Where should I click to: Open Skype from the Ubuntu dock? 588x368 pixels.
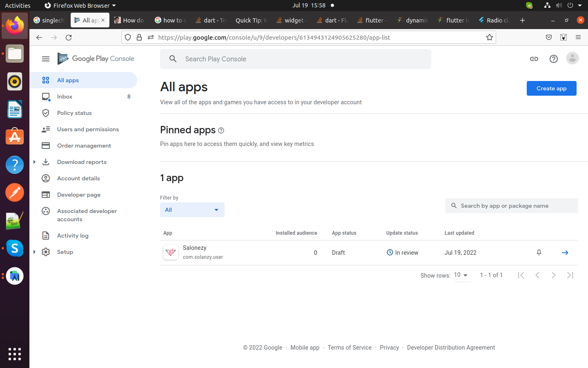15,248
